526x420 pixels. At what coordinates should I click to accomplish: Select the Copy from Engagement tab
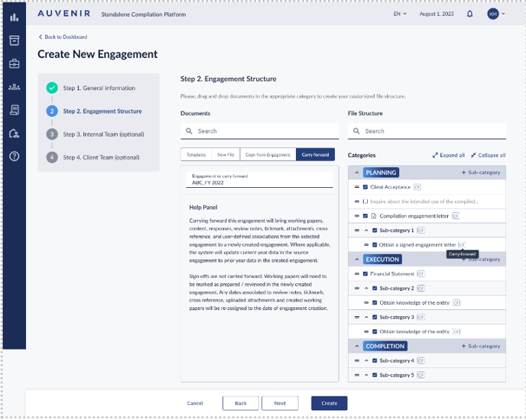[267, 155]
